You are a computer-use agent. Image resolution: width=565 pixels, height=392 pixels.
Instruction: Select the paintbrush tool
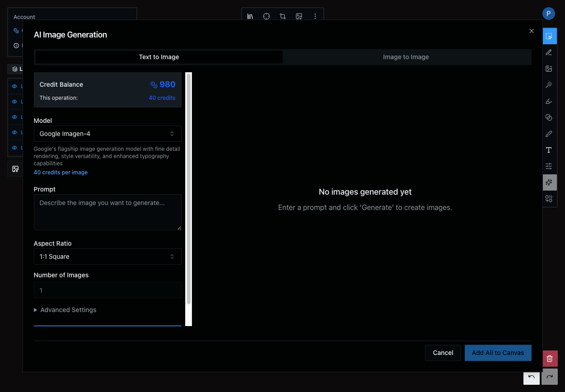point(549,134)
